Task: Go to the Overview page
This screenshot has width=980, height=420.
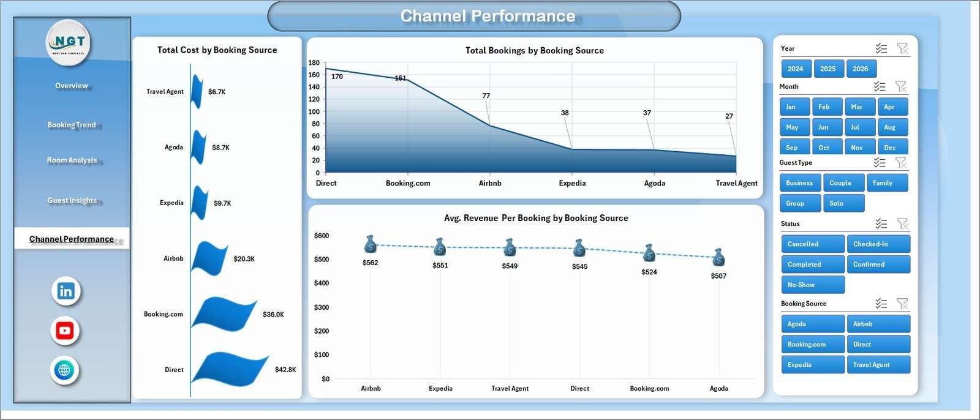Action: pos(72,86)
